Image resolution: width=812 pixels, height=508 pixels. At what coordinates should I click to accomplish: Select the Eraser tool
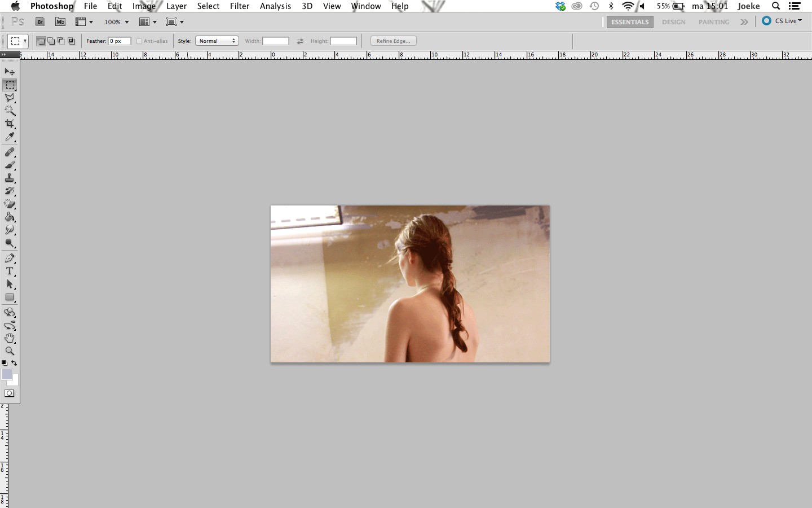click(x=10, y=204)
